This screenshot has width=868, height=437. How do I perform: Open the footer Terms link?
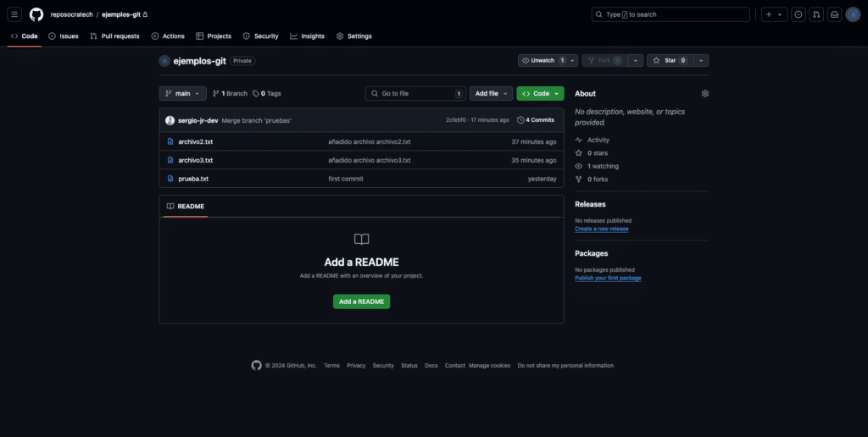331,366
